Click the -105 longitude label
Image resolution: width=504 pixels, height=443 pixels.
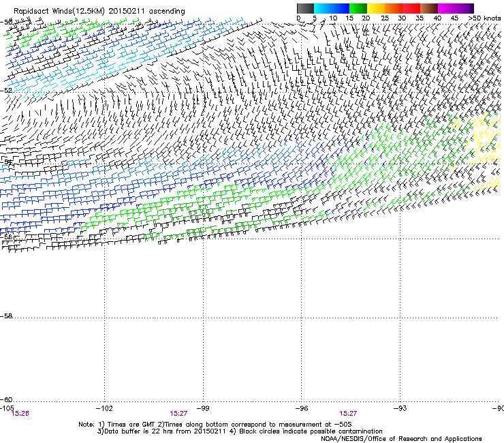pyautogui.click(x=7, y=408)
